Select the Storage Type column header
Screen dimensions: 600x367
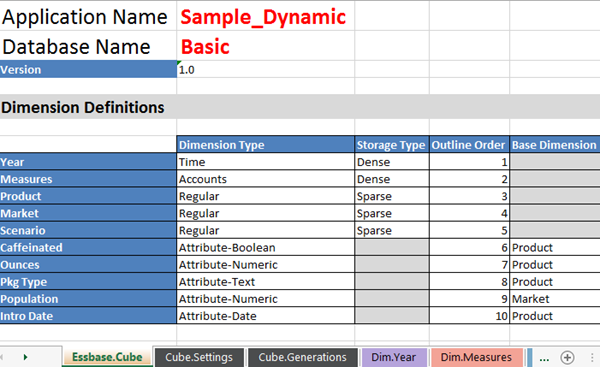(392, 145)
